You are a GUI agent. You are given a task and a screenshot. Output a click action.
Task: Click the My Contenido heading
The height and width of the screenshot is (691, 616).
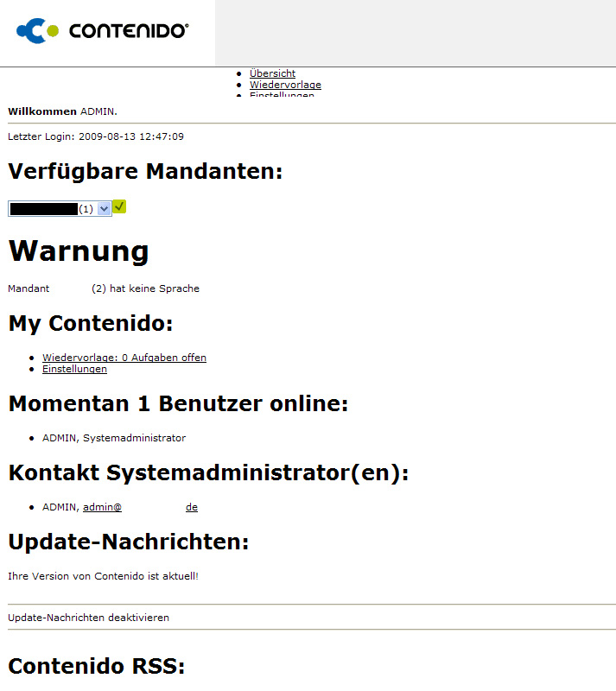click(x=91, y=323)
